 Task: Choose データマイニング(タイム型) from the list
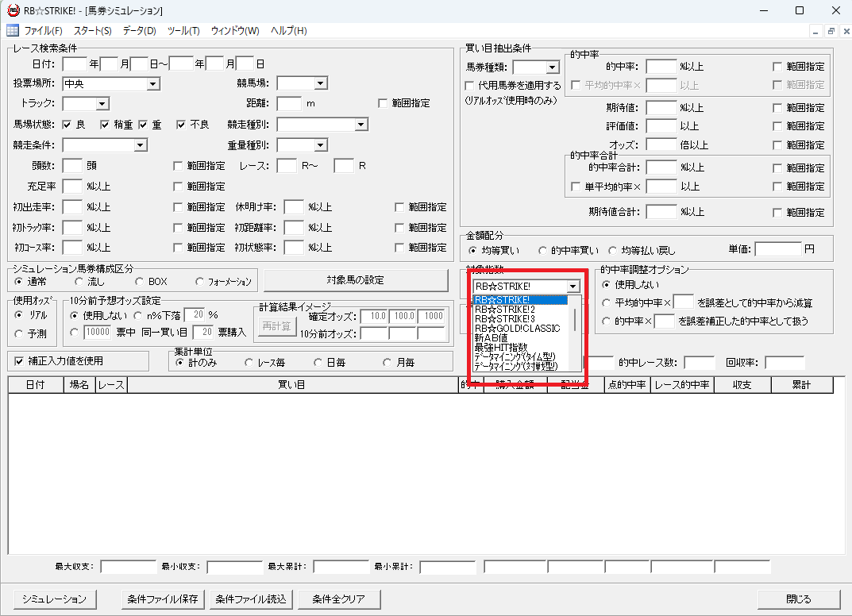519,357
